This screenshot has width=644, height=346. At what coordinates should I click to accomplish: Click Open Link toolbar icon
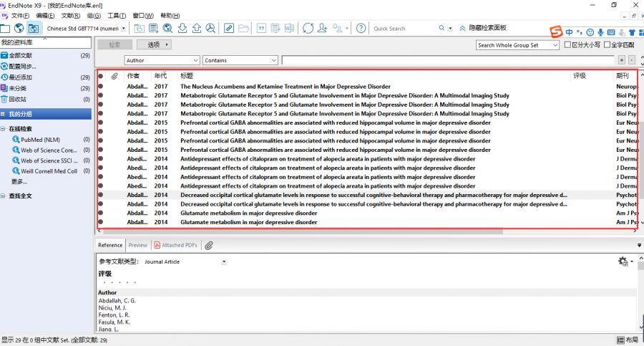229,29
